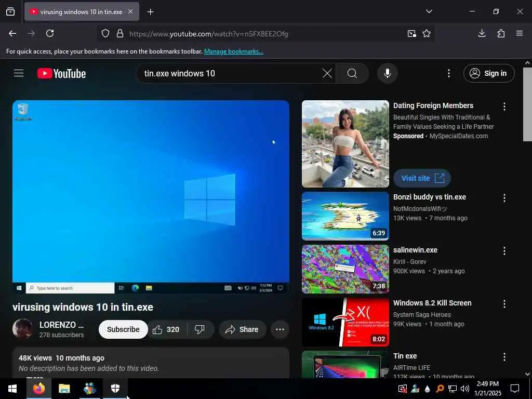Open the salinewin.exe video title

pyautogui.click(x=415, y=250)
